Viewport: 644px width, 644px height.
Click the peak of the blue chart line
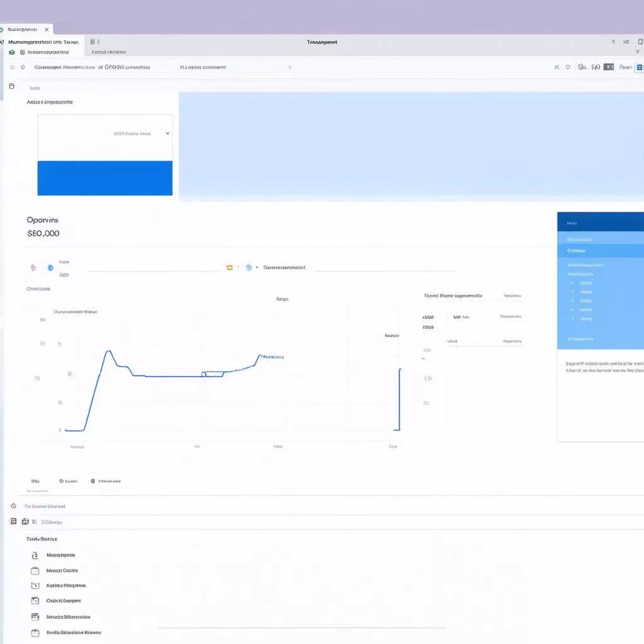pyautogui.click(x=109, y=352)
